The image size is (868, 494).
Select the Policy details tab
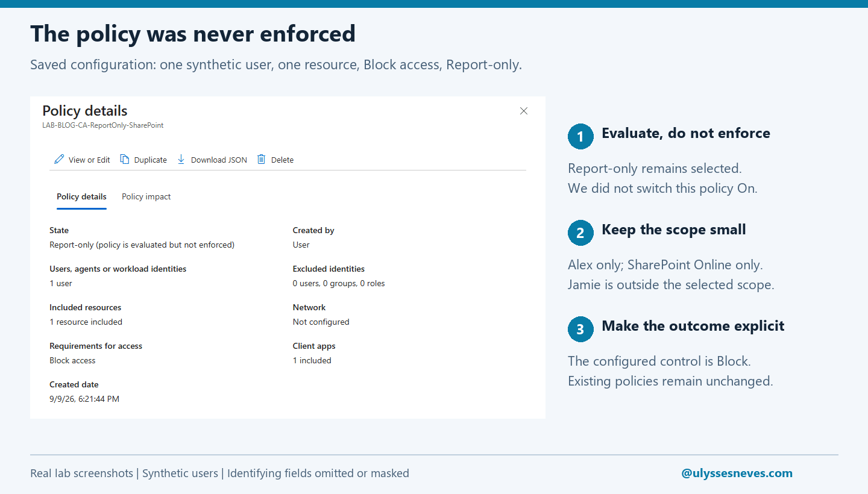tap(81, 197)
